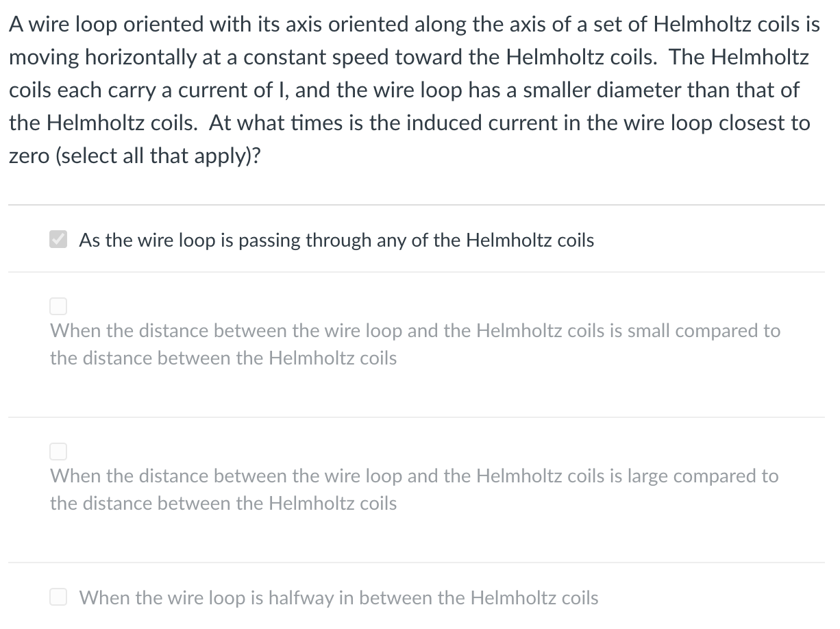Check the halfway between Helmholtz coils option

(x=58, y=597)
